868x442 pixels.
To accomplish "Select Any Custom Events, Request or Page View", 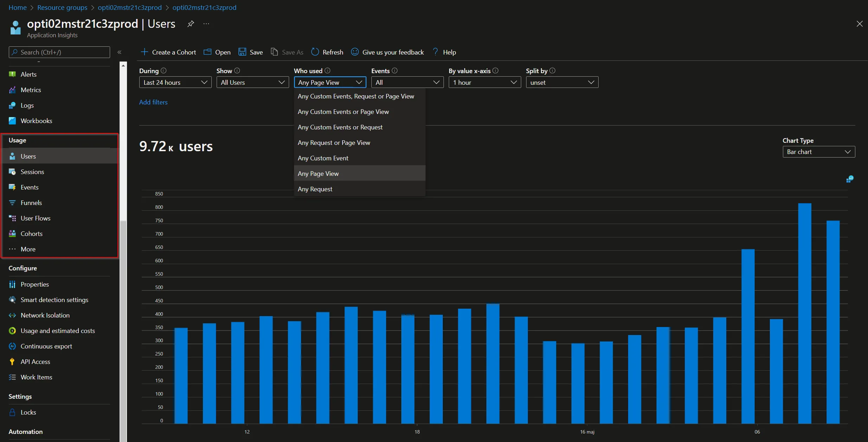I will point(359,96).
